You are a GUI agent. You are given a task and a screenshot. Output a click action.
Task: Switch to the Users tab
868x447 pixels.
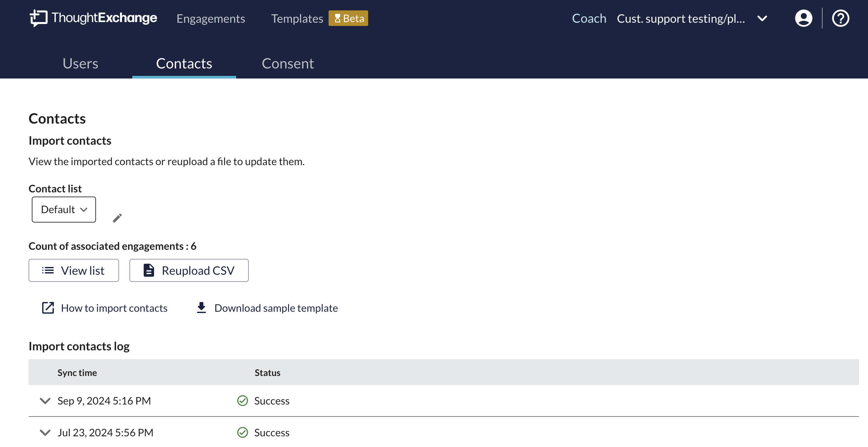(80, 63)
